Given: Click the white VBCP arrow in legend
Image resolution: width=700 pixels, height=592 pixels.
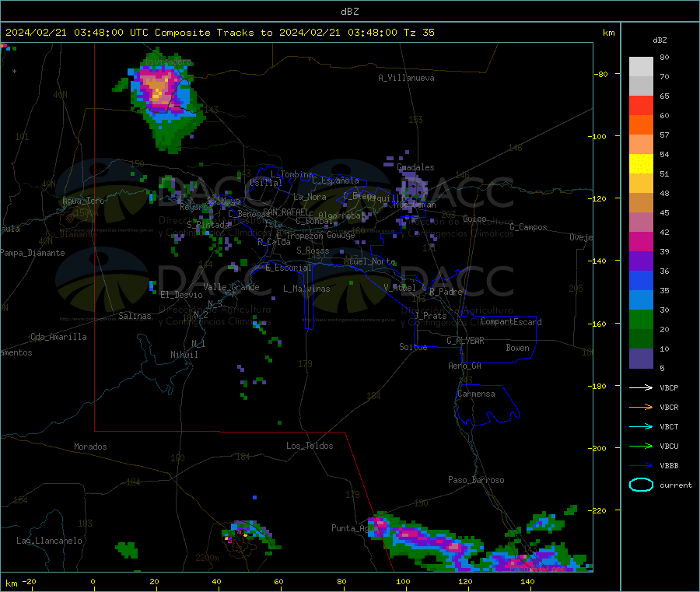Looking at the screenshot, I should tap(641, 387).
